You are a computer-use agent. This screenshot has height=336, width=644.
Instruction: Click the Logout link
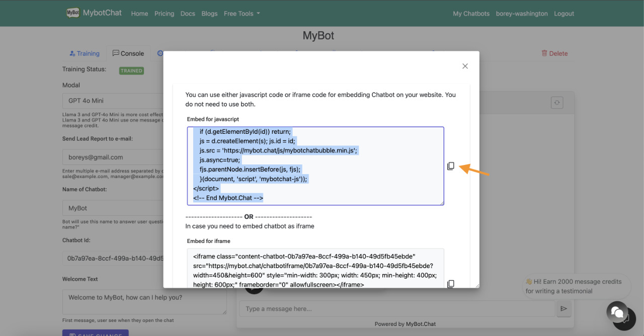564,14
